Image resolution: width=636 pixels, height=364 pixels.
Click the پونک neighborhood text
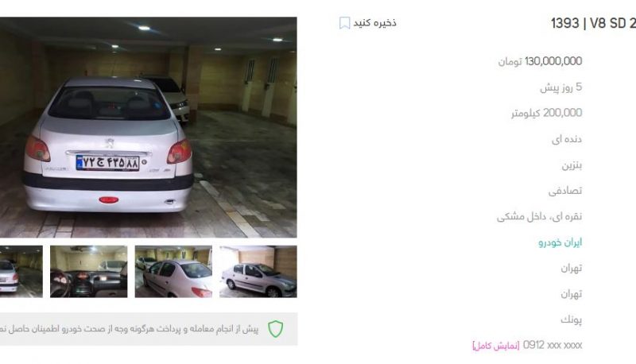pos(571,319)
